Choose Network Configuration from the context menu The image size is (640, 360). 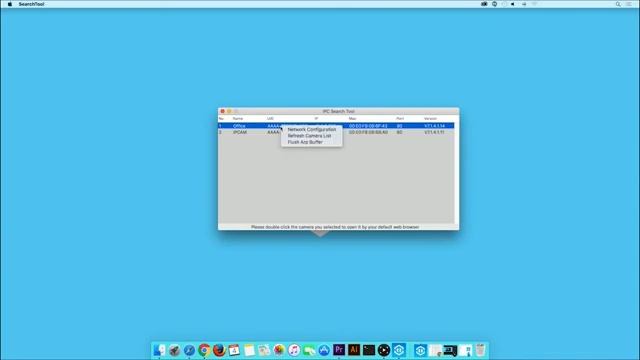pos(312,129)
